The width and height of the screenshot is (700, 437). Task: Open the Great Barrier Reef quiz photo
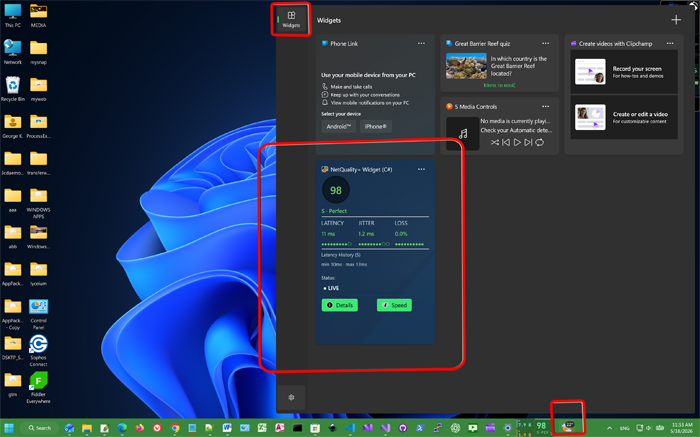[x=466, y=66]
